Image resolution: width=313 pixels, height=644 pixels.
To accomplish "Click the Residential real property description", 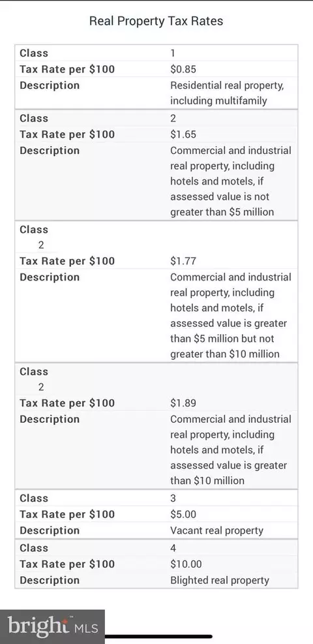I will coord(227,93).
